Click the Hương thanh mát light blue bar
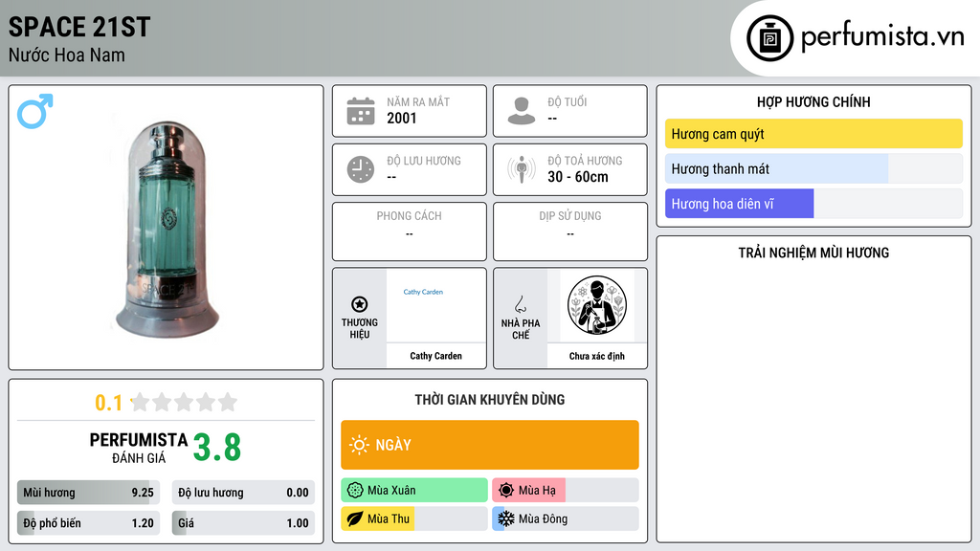The image size is (980, 551). click(x=813, y=168)
